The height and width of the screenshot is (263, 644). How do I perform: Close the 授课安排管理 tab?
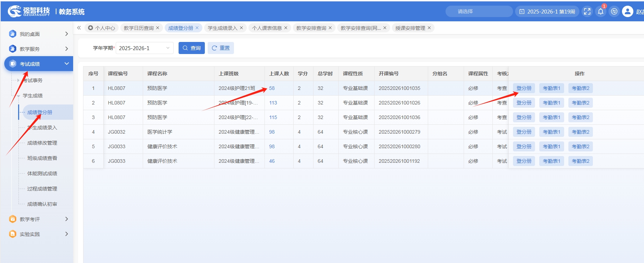(429, 28)
